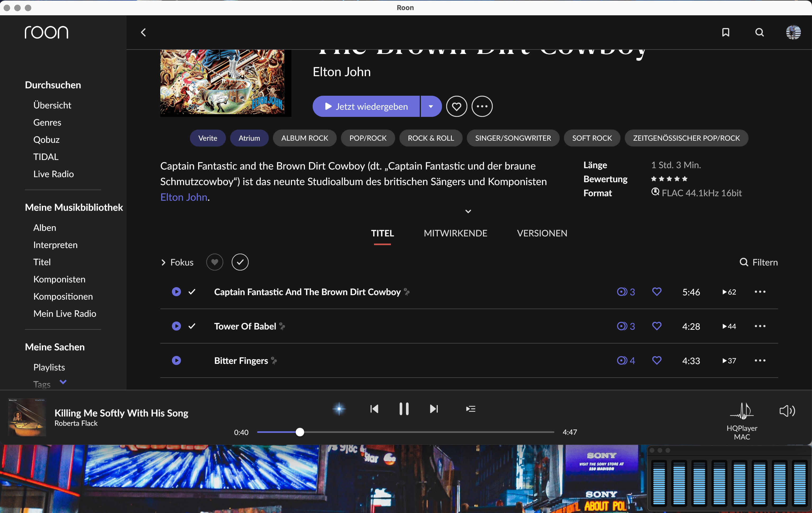The height and width of the screenshot is (513, 812).
Task: Expand sidebar with chevron next to Tags
Action: (x=63, y=382)
